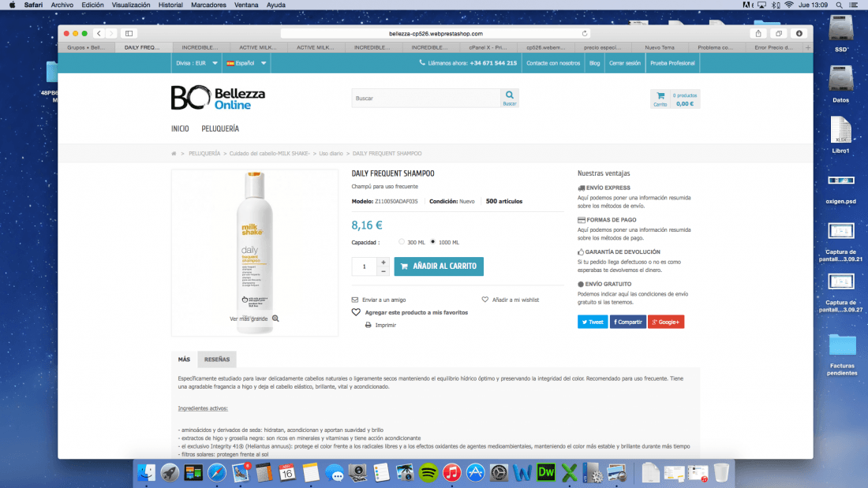Open PELUQUERÍA navigation menu item
Viewport: 868px width, 488px height.
(x=220, y=129)
